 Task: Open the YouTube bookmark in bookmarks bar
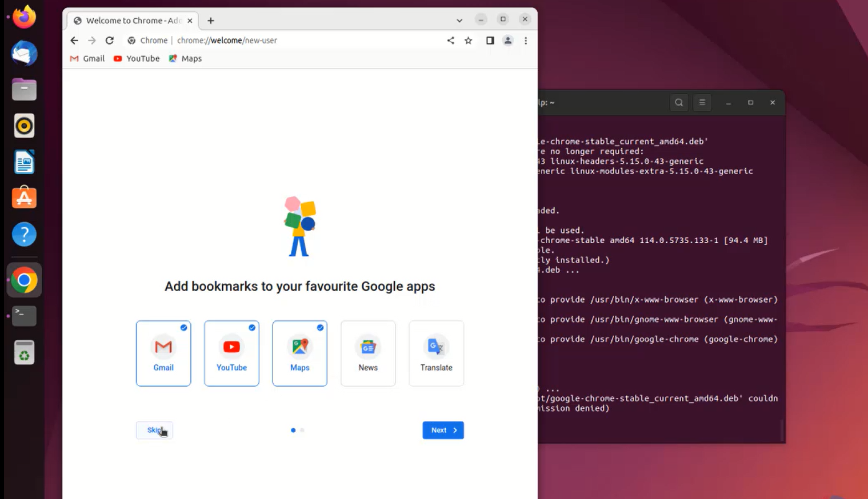click(x=137, y=58)
